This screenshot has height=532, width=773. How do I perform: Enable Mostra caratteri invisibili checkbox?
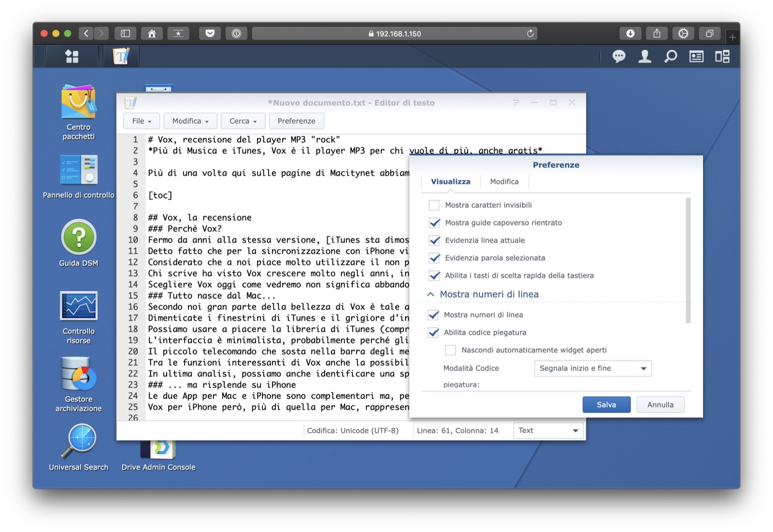coord(434,205)
